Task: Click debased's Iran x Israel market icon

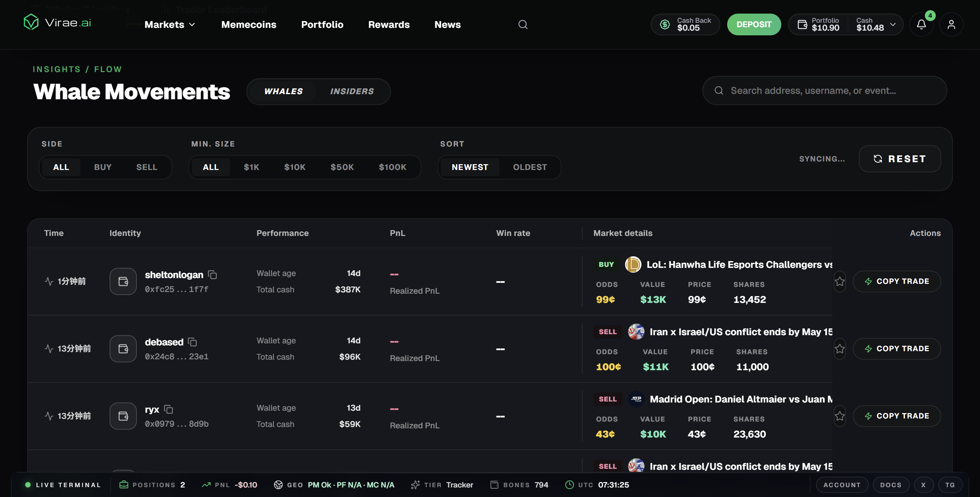Action: (636, 332)
